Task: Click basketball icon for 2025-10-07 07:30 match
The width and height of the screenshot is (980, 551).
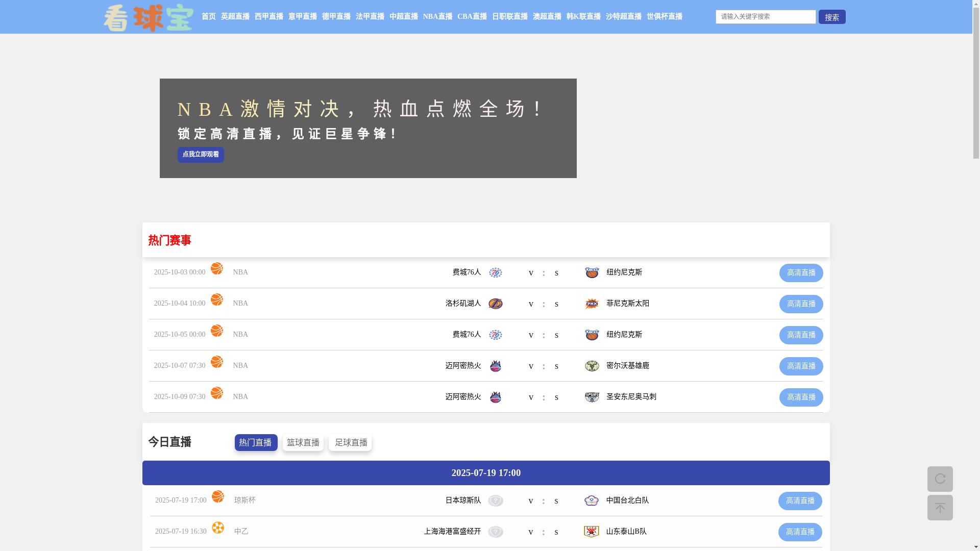Action: pos(217,362)
